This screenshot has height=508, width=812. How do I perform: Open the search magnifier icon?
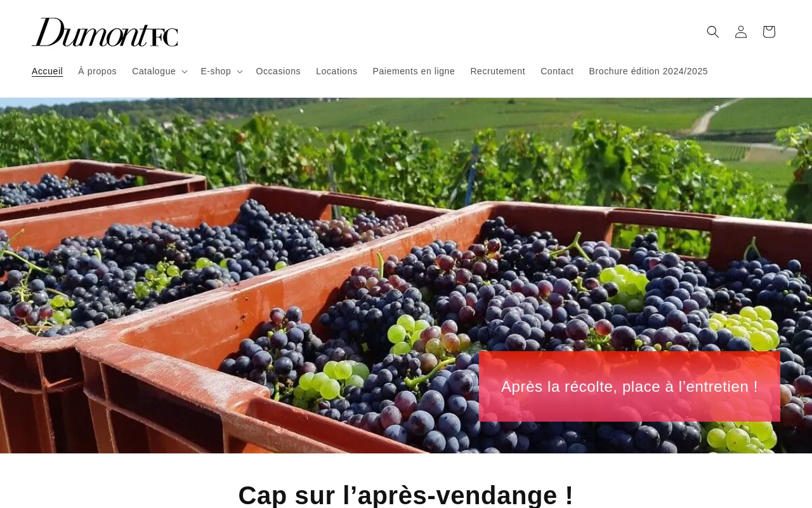click(713, 32)
